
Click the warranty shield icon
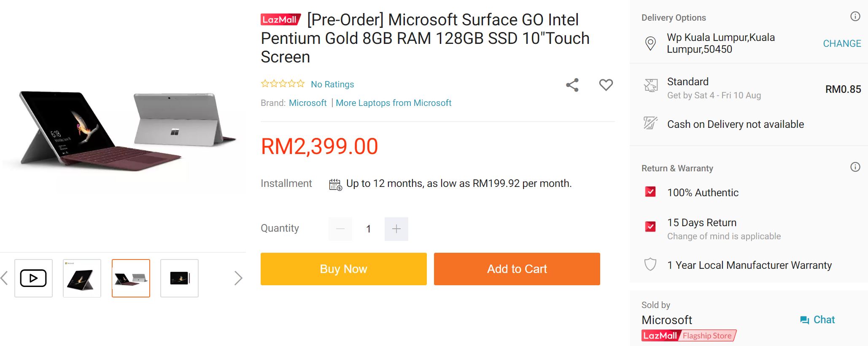650,265
